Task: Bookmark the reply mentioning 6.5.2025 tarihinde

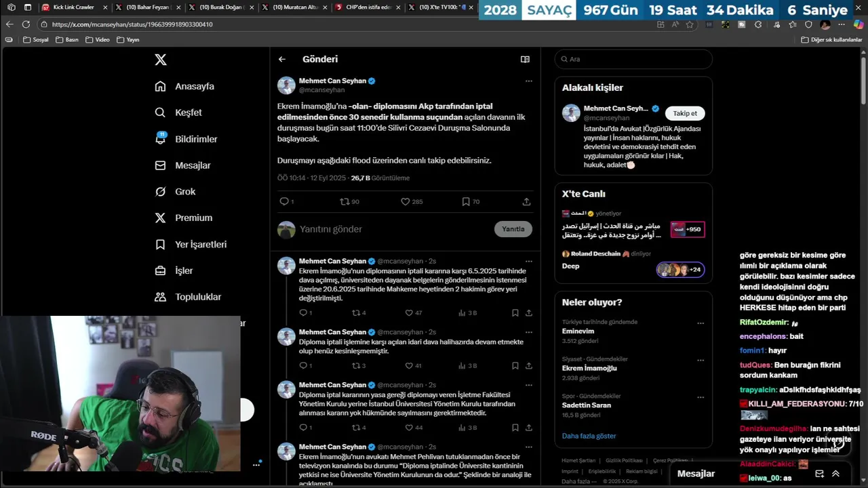Action: point(515,312)
